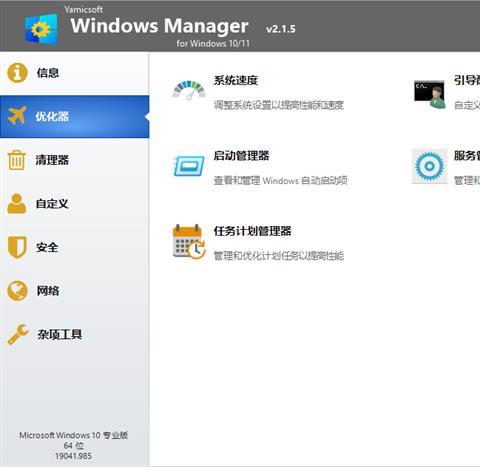The height and width of the screenshot is (467, 480).
Task: Click the 64 位 architecture label
Action: [x=74, y=446]
